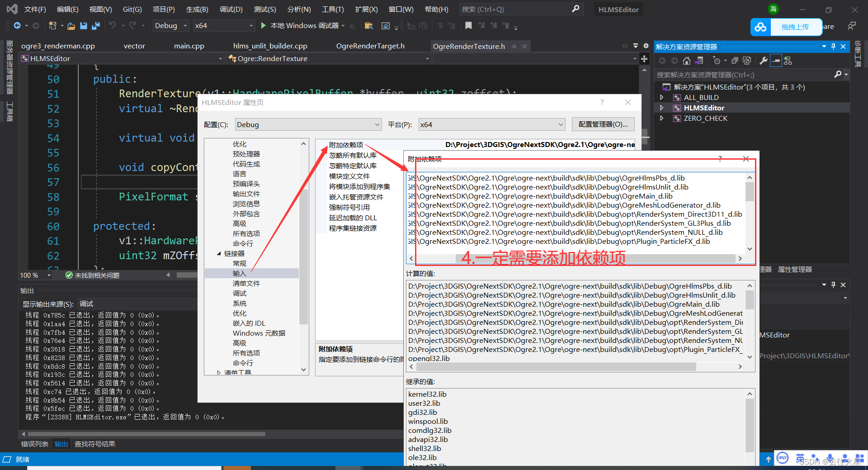This screenshot has width=868, height=470.
Task: Open the HLMSEditor scope dropdown in the editor
Action: point(121,58)
